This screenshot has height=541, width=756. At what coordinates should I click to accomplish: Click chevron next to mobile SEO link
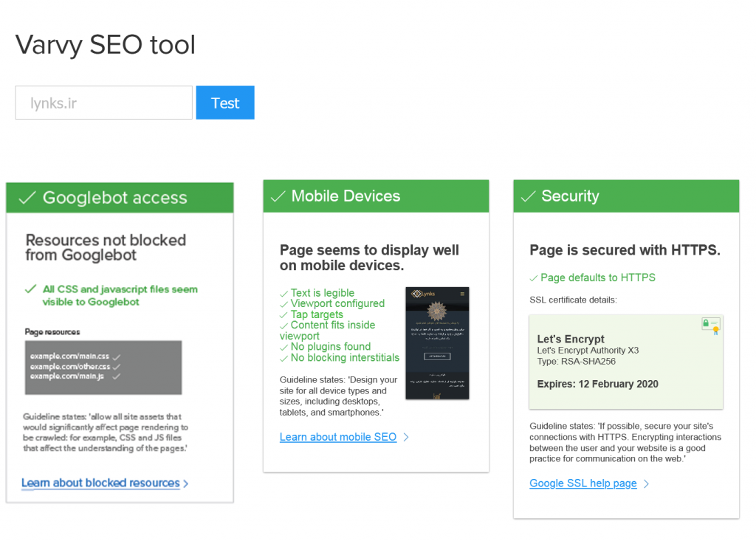coord(406,437)
